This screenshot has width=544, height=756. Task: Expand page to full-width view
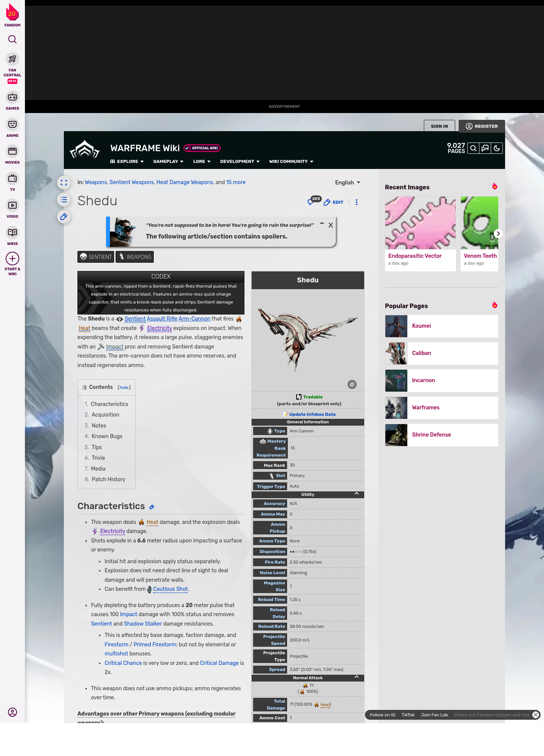click(x=64, y=183)
